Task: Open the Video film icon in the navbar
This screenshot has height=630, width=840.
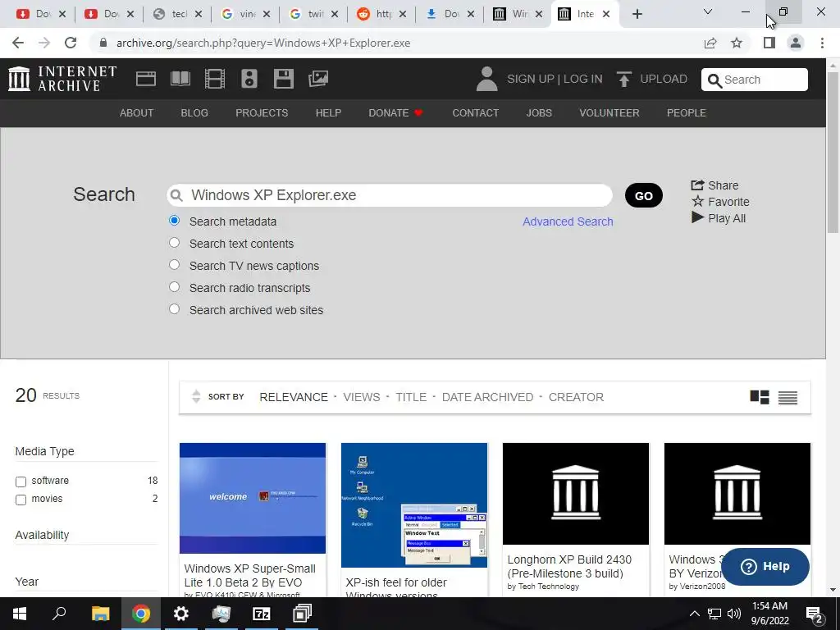Action: pyautogui.click(x=215, y=79)
